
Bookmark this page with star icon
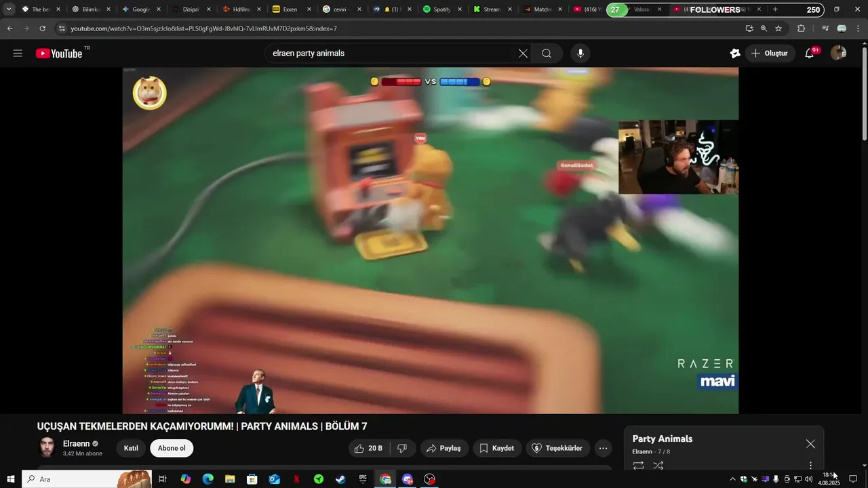[778, 28]
